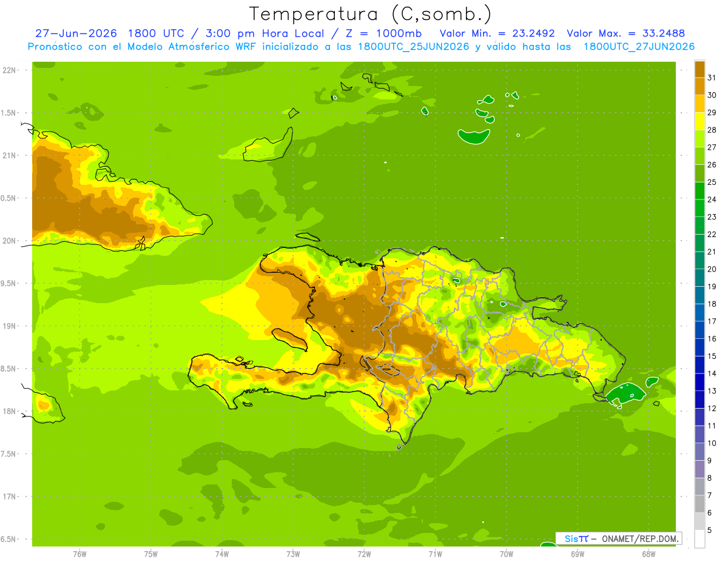This screenshot has height=562, width=728.
Task: Click the '76W' longitude axis label
Action: click(x=79, y=554)
